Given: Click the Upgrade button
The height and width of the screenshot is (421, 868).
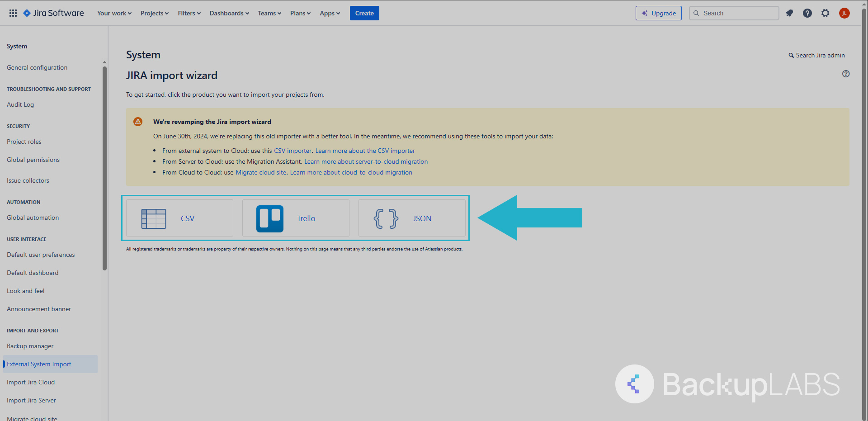Looking at the screenshot, I should coord(658,13).
